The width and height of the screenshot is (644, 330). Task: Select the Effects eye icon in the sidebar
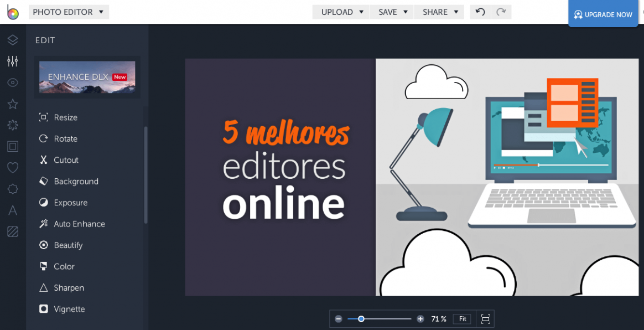12,82
